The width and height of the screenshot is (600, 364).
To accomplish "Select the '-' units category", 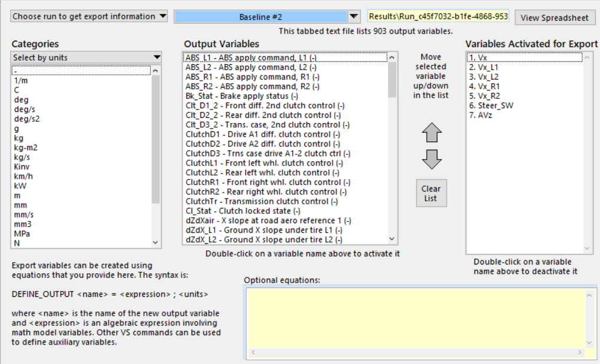I will coord(81,71).
